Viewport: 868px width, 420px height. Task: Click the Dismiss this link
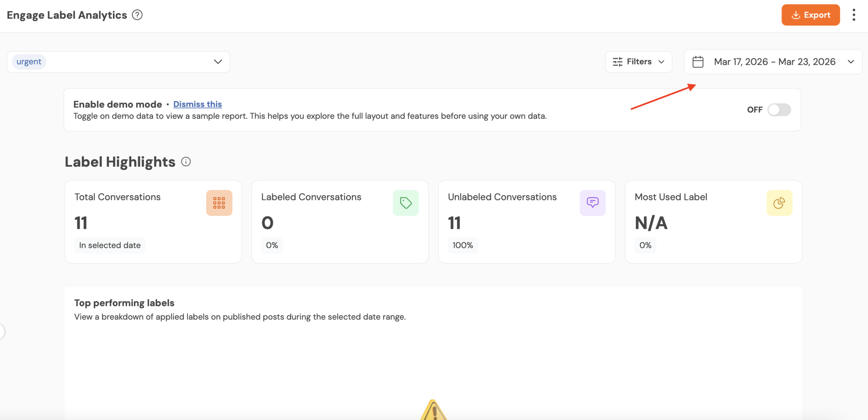point(197,104)
